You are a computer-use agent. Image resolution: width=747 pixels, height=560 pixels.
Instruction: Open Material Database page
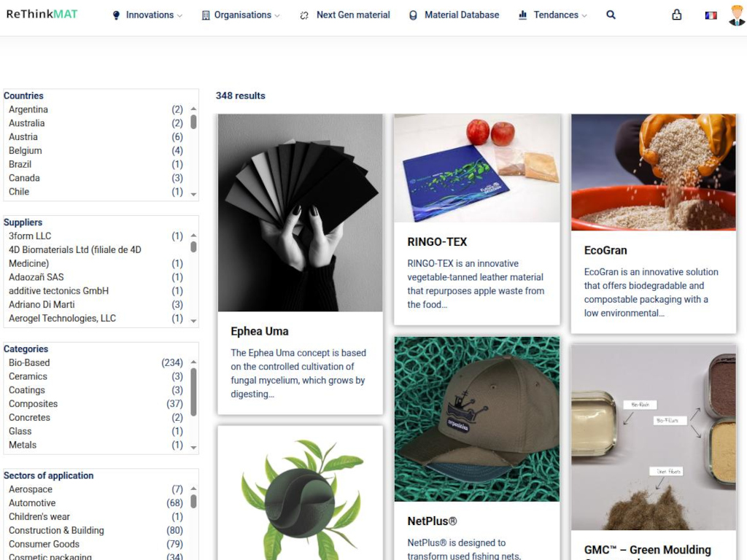[462, 15]
